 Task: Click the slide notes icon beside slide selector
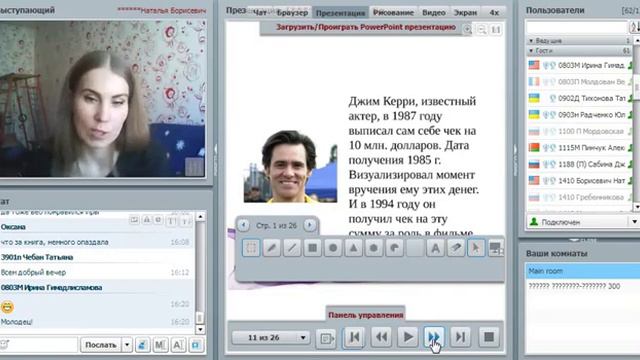point(326,338)
